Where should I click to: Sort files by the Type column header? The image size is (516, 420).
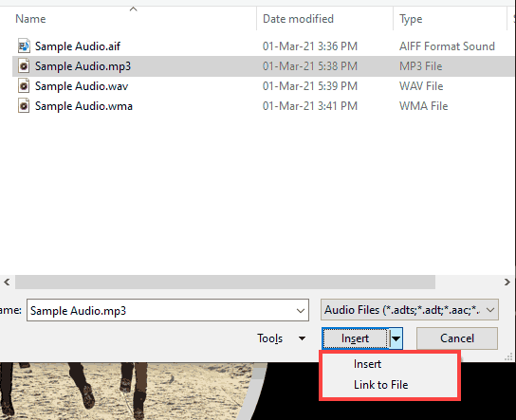411,19
